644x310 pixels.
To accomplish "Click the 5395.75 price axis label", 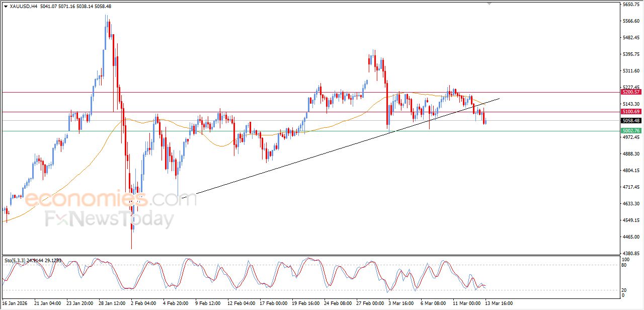I will 631,54.
